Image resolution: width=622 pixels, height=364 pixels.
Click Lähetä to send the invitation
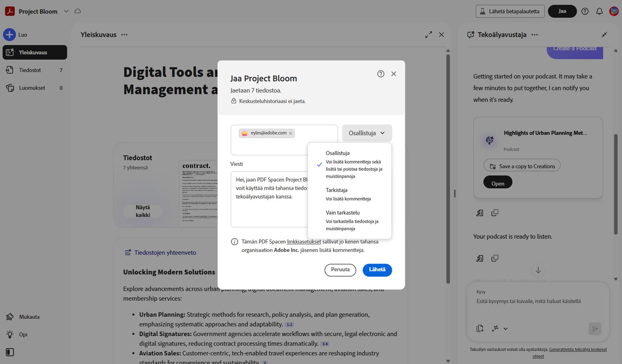tap(377, 270)
